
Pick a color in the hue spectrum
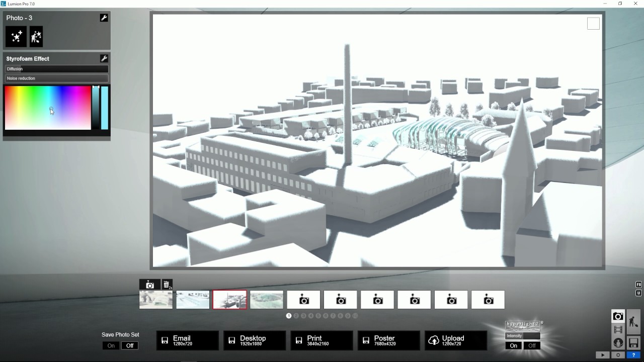coord(48,108)
